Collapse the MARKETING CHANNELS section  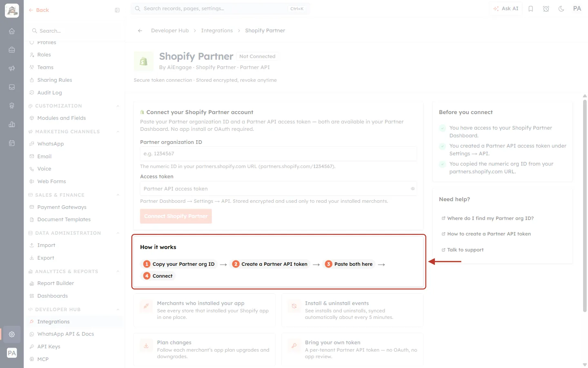118,132
